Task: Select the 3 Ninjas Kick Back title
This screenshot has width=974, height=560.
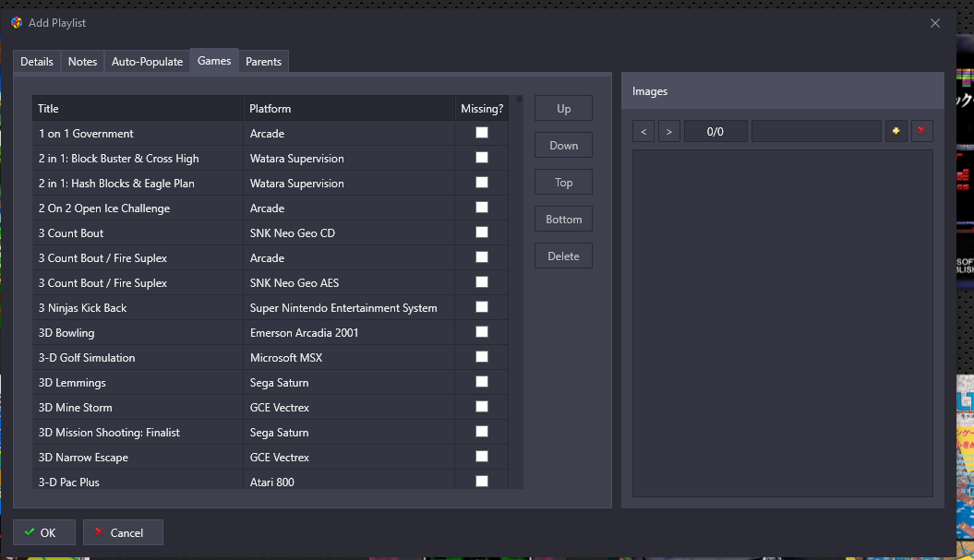Action: tap(82, 308)
